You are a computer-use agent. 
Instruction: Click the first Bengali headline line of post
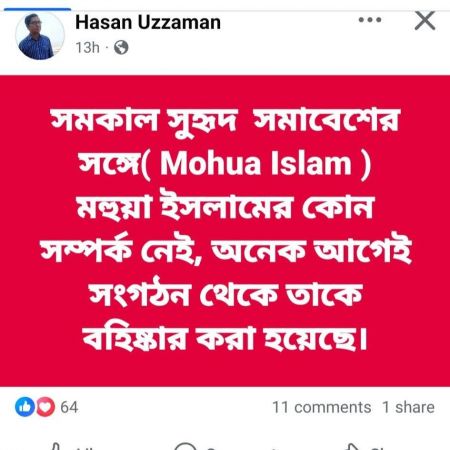[x=225, y=120]
